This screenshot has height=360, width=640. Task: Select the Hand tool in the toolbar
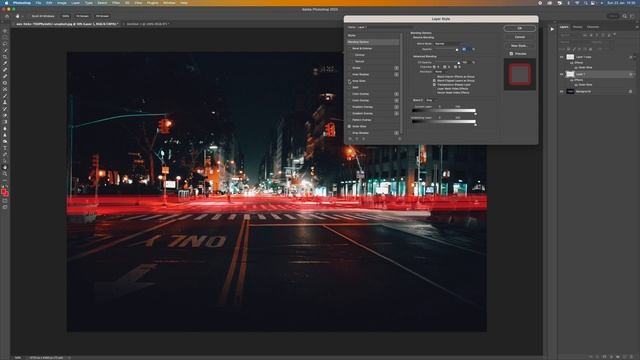coord(5,167)
